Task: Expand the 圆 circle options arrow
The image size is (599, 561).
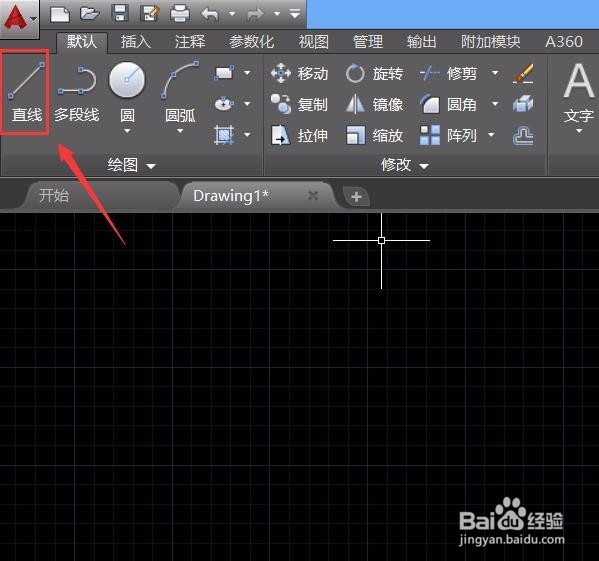Action: click(x=127, y=131)
